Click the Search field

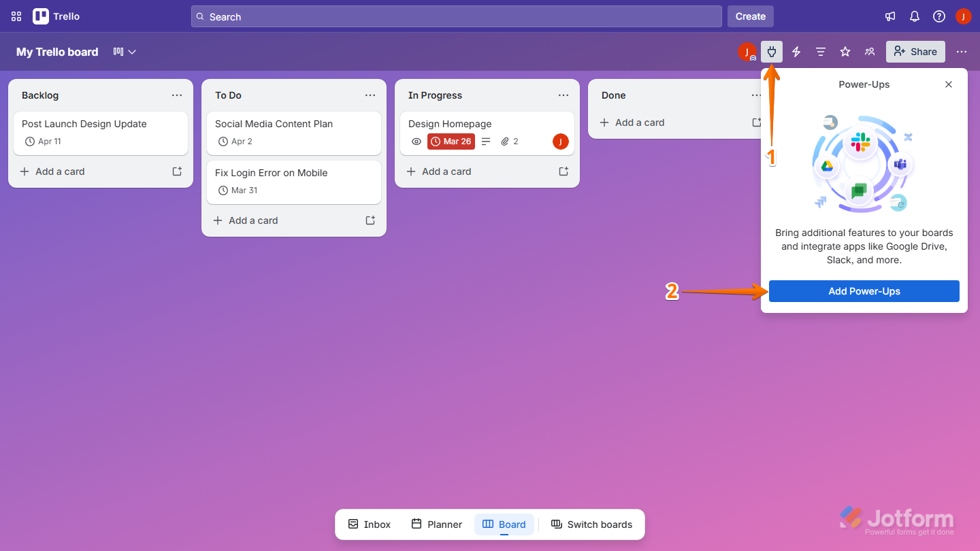tap(456, 16)
